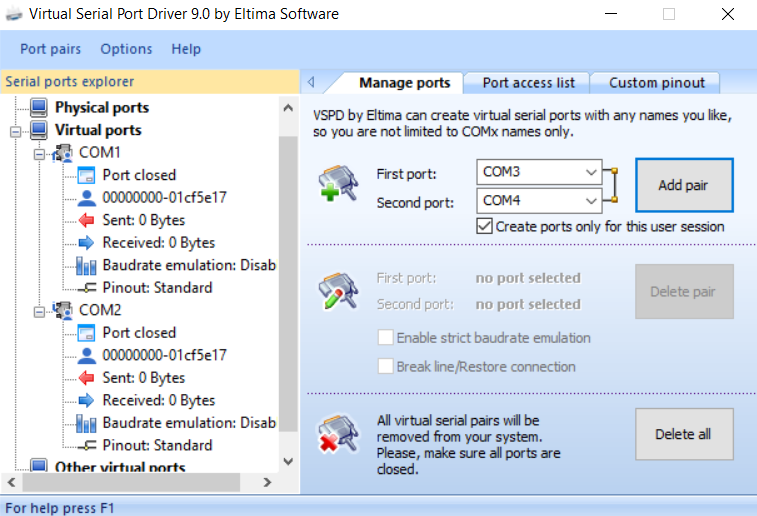Toggle Create ports only for this user session

pos(485,227)
